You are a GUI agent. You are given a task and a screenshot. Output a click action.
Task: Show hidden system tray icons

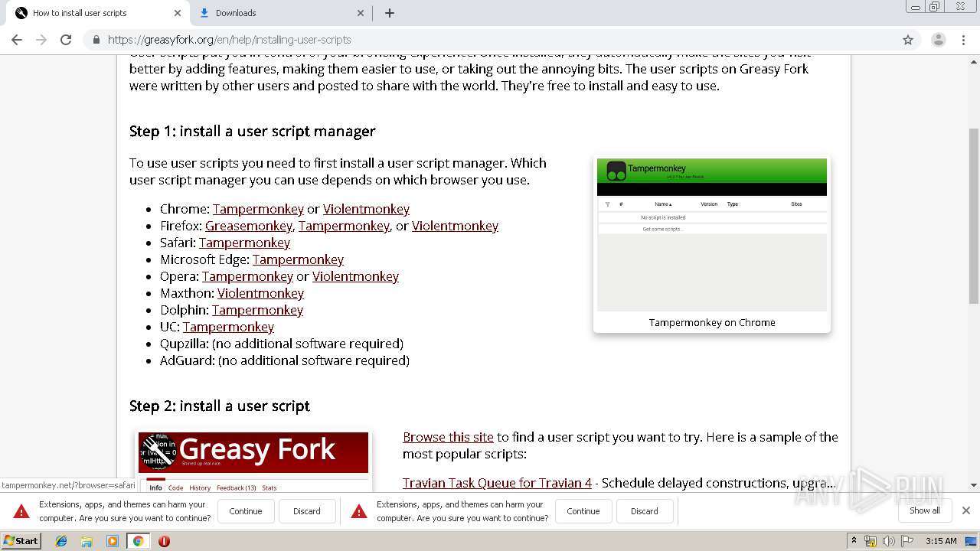(x=854, y=541)
